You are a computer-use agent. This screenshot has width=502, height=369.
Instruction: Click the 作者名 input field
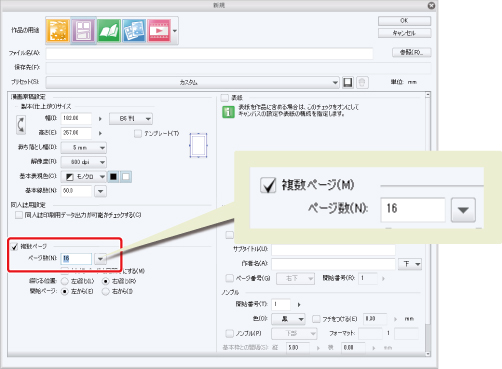click(x=333, y=264)
